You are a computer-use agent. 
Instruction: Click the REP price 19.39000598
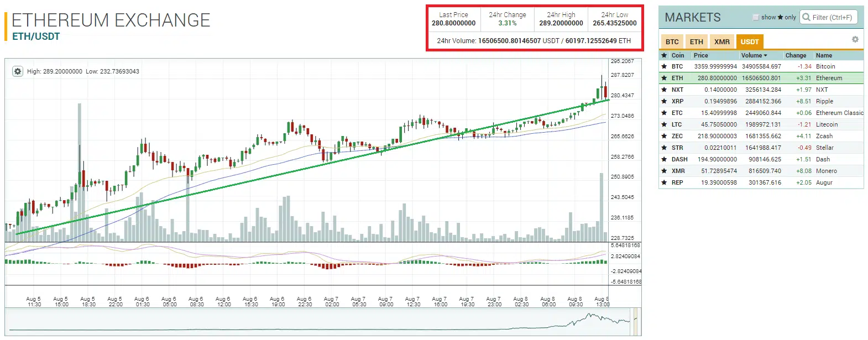click(x=719, y=182)
